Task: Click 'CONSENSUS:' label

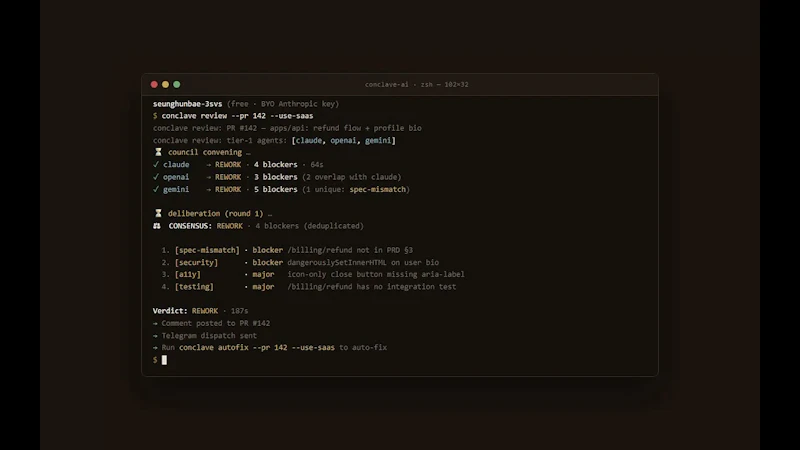Action: point(190,226)
